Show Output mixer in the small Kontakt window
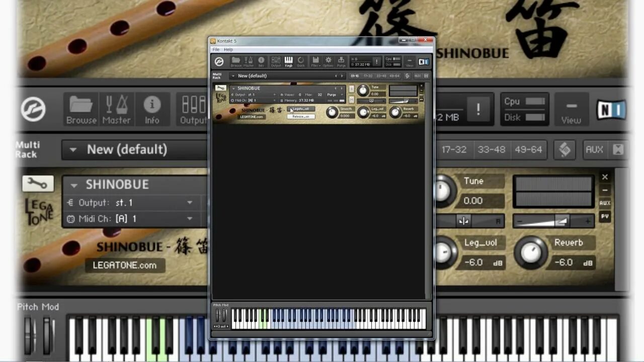The width and height of the screenshot is (644, 362). click(276, 62)
